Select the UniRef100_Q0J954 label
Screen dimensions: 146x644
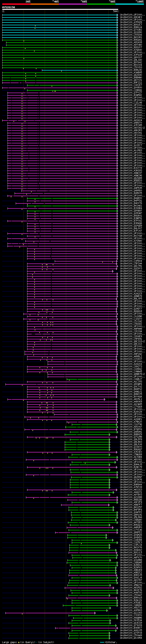click(x=131, y=638)
